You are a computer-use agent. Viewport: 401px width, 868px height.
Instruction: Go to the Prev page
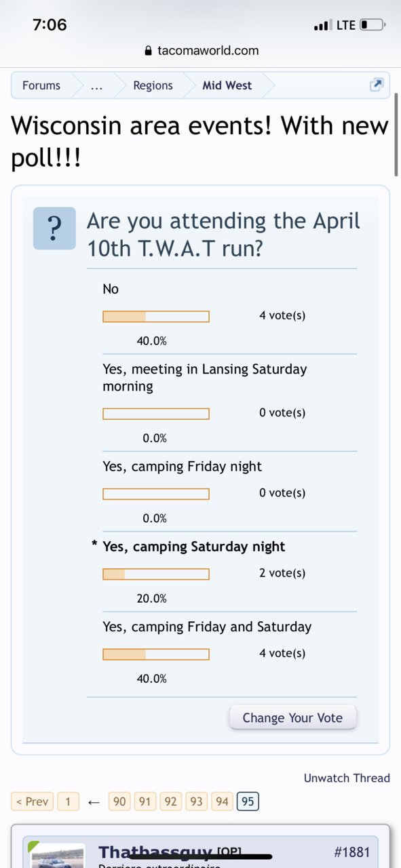click(32, 802)
